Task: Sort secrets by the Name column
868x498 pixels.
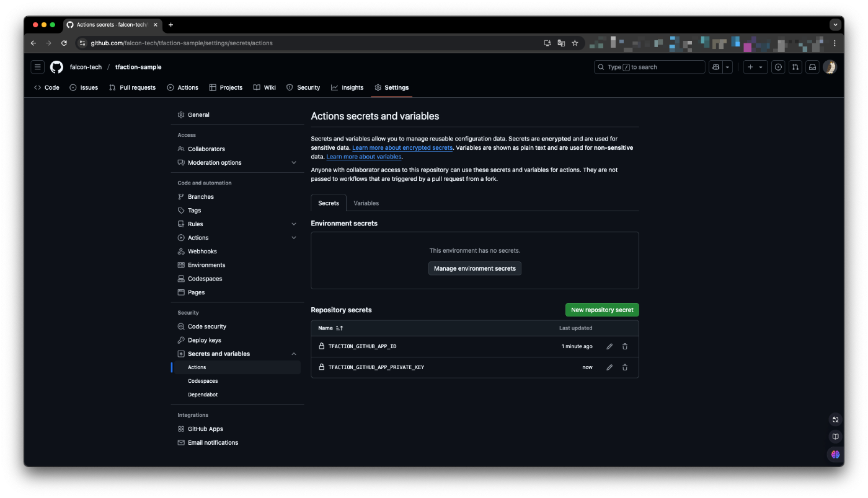Action: [330, 328]
